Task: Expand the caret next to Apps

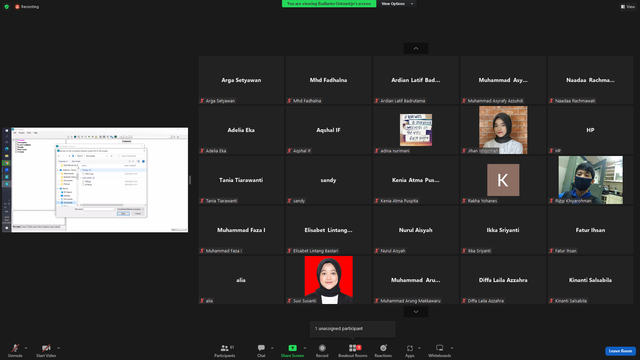Action: tap(419, 348)
